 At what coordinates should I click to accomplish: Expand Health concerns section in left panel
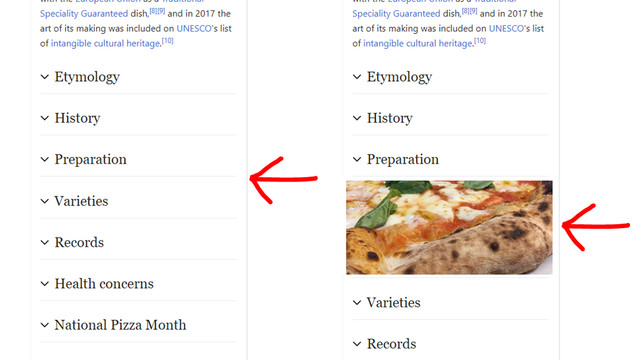(44, 284)
